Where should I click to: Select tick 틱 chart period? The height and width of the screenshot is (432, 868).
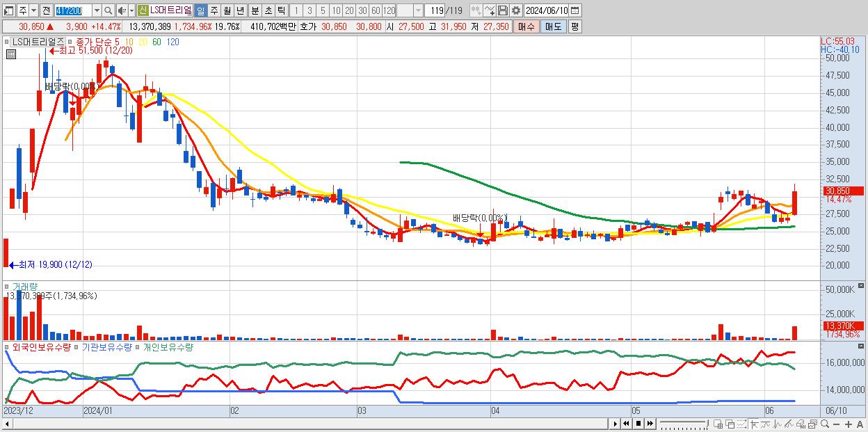point(281,10)
